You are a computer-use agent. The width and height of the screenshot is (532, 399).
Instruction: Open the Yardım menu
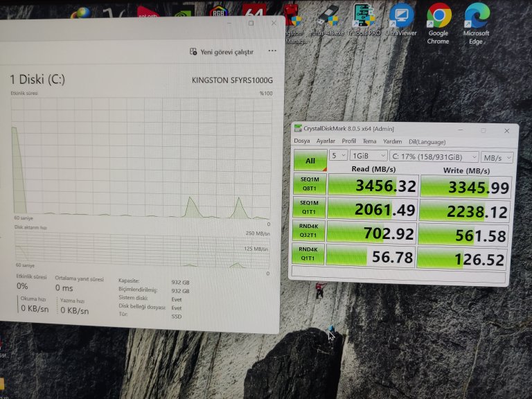click(392, 141)
